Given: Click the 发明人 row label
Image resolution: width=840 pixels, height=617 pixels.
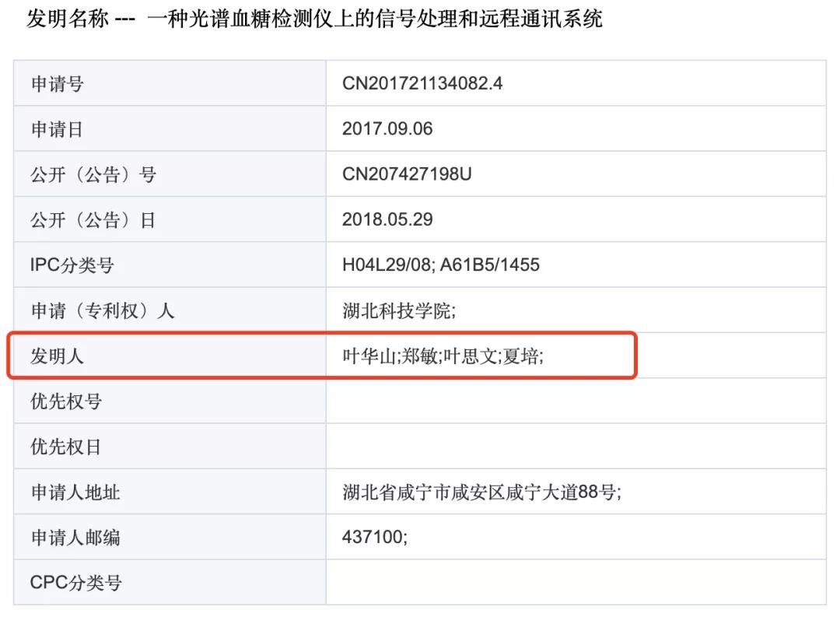Looking at the screenshot, I should click(x=57, y=356).
